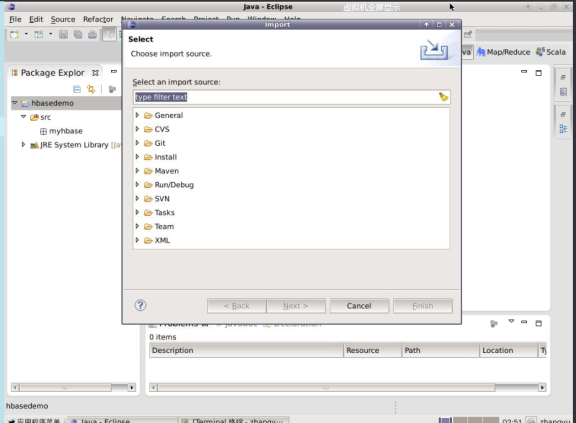Toggle Link with Editor in Package Explorer
Image resolution: width=576 pixels, height=423 pixels.
tap(91, 89)
